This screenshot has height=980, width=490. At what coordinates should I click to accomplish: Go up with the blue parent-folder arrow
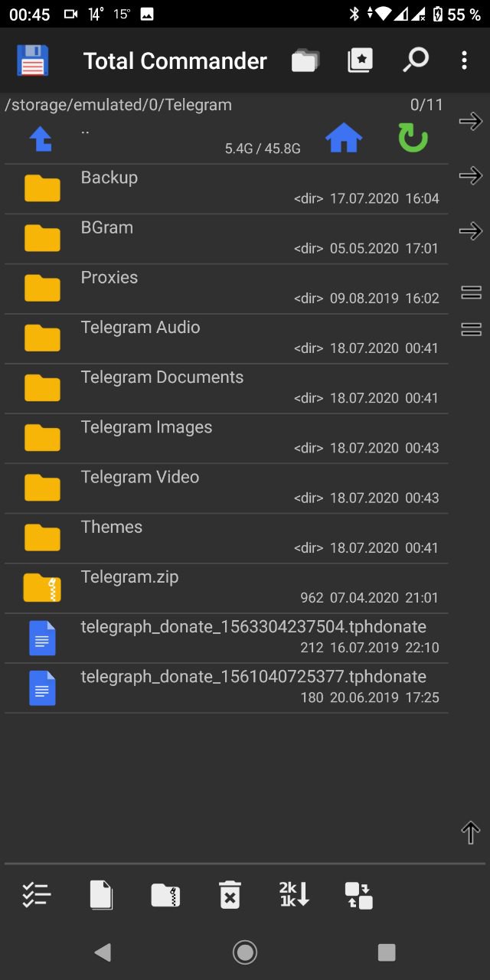41,139
